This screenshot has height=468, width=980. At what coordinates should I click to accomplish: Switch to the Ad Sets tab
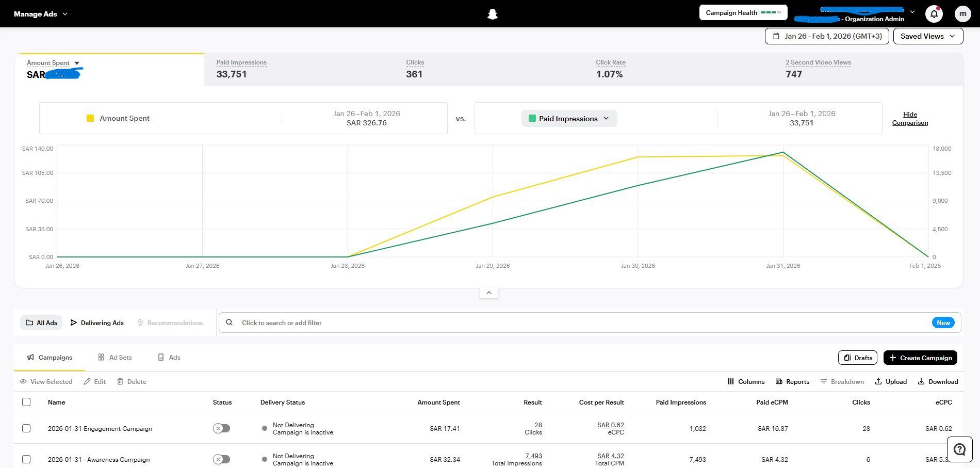[115, 358]
